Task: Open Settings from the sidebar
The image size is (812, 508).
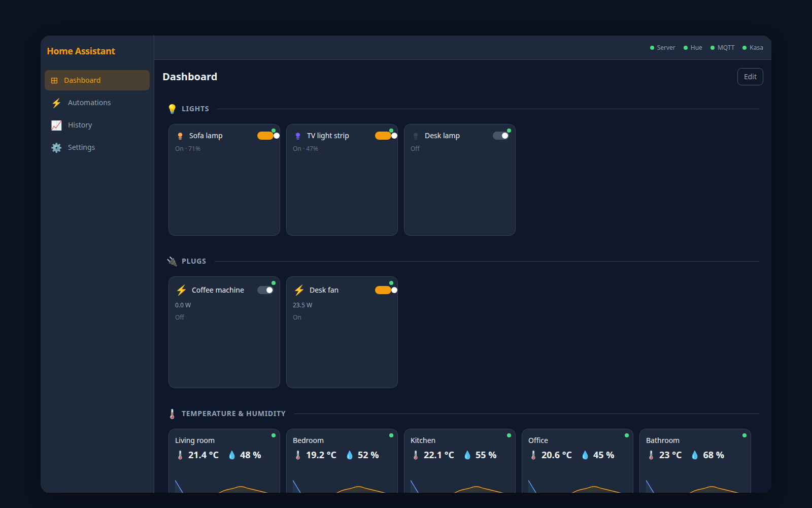Action: coord(97,147)
